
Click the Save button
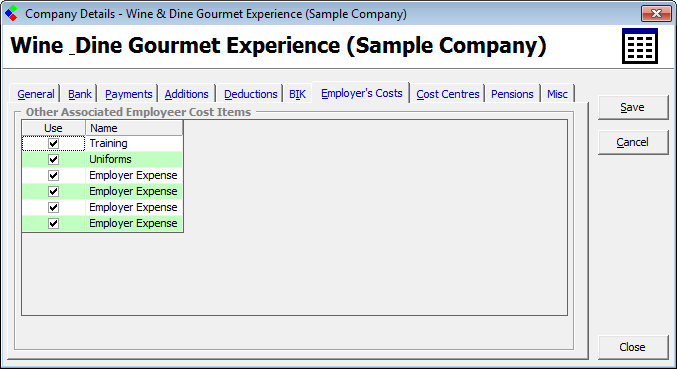pos(633,107)
